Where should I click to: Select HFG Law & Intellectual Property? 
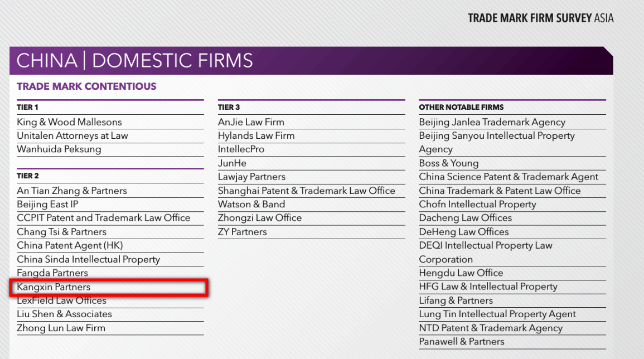point(488,287)
